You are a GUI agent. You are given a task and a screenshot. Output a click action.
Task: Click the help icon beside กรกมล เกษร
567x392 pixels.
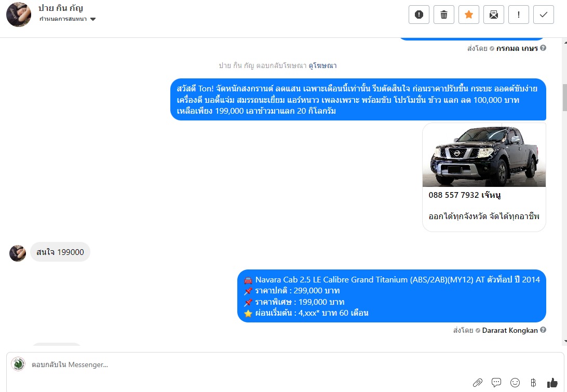pyautogui.click(x=543, y=48)
